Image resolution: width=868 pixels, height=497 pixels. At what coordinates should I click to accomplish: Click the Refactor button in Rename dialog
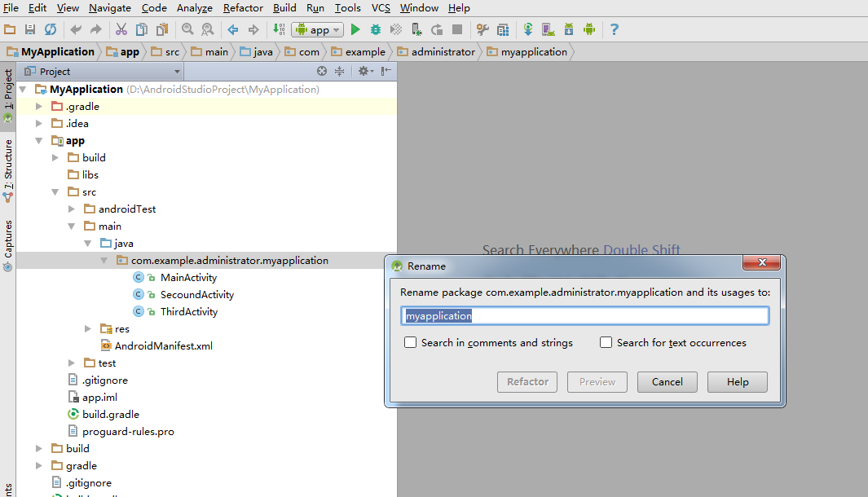click(527, 382)
